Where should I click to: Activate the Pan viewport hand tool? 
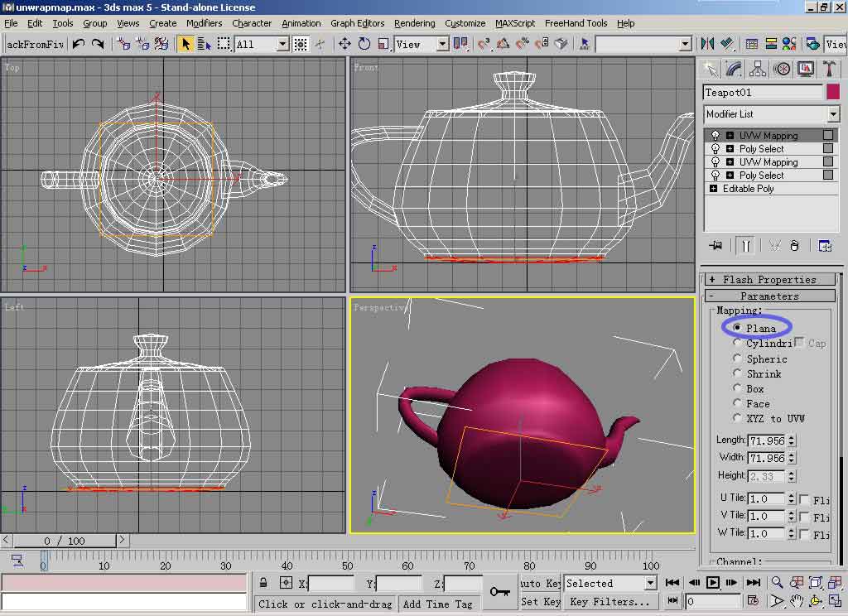point(796,601)
